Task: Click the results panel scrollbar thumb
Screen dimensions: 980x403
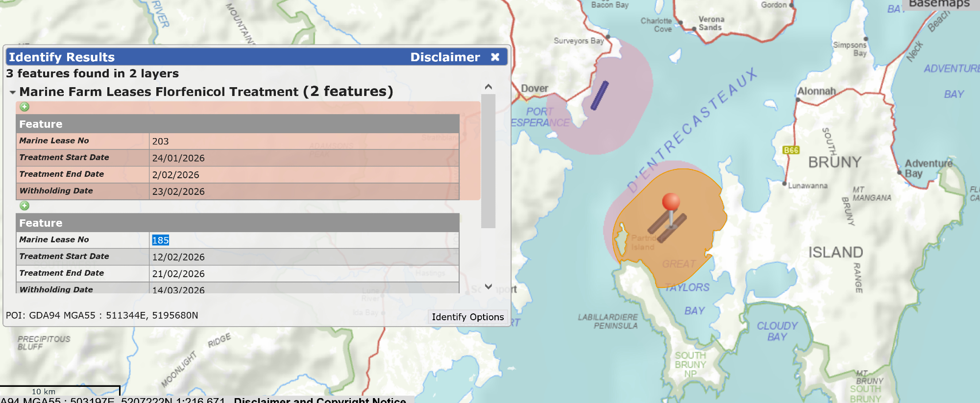Action: [x=488, y=162]
